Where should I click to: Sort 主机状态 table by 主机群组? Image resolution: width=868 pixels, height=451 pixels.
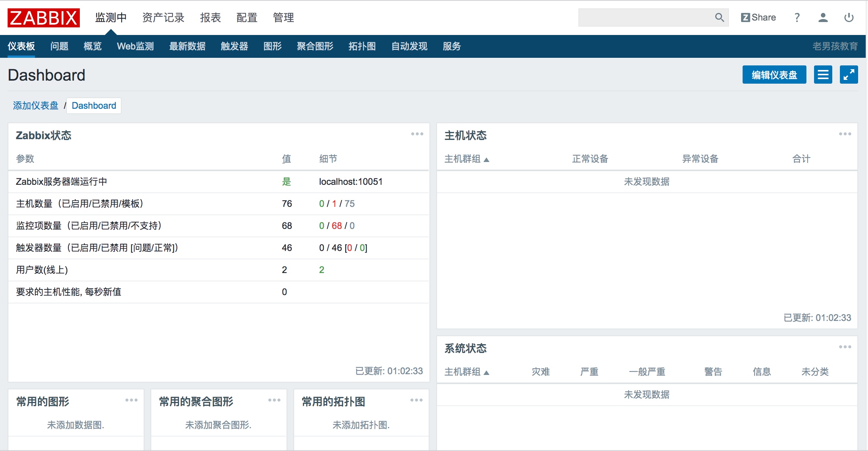[x=467, y=159]
